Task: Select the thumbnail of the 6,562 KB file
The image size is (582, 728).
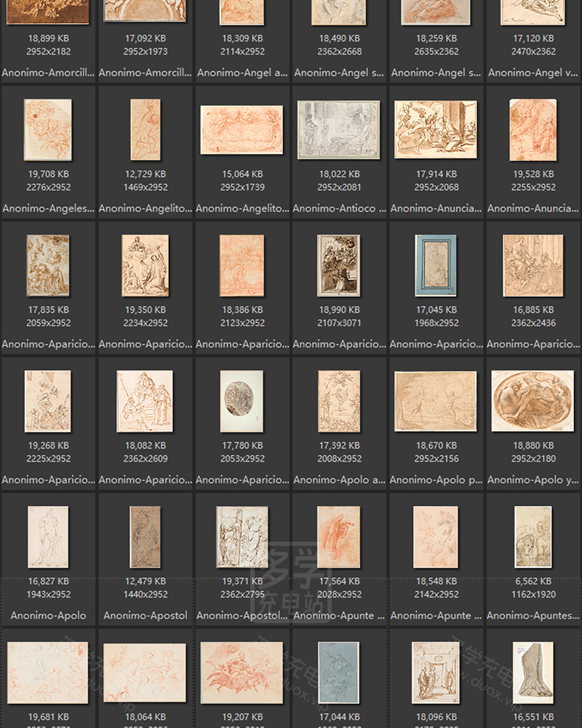Action: click(x=533, y=537)
